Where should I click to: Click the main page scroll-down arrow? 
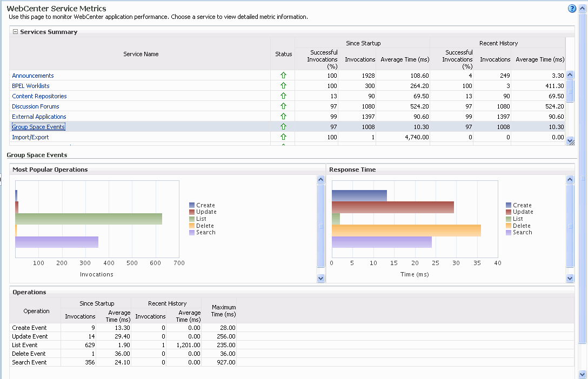click(583, 374)
